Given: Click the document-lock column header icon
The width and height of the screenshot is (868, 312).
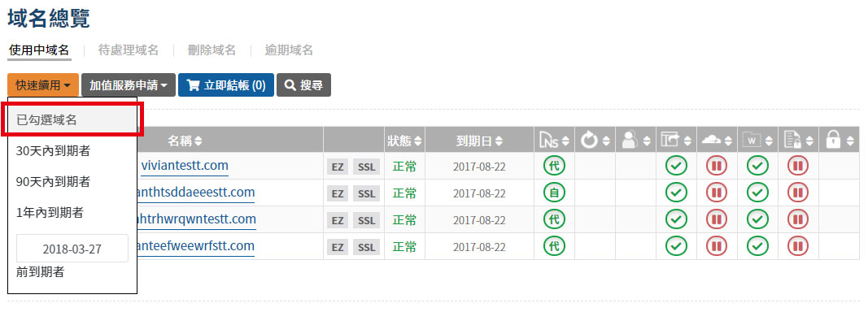Looking at the screenshot, I should pos(792,141).
